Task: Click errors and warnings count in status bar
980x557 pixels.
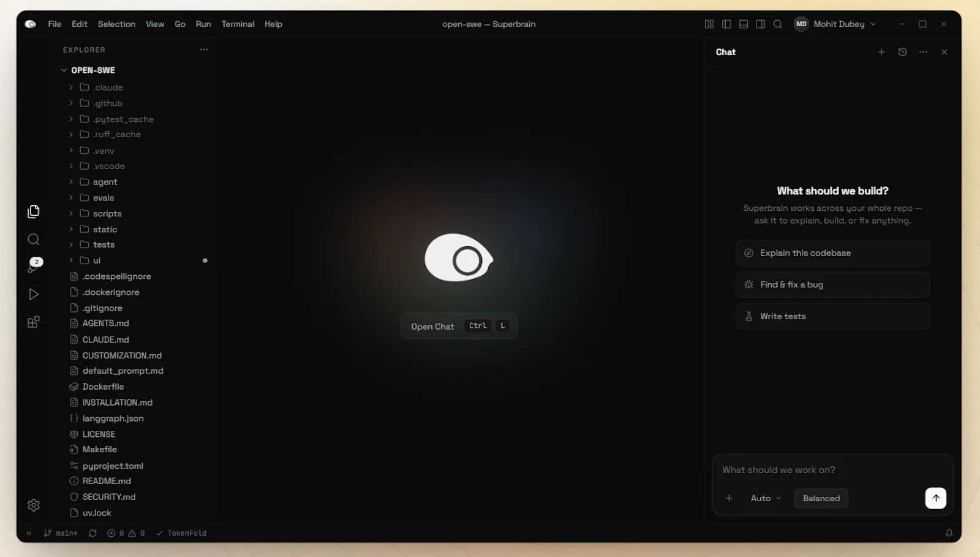Action: [x=126, y=533]
